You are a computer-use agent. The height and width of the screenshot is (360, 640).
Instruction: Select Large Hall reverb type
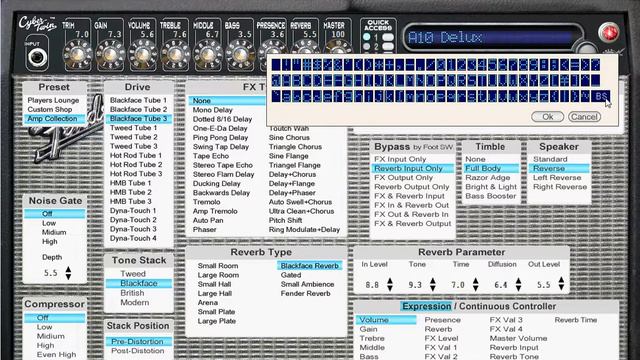pos(215,293)
